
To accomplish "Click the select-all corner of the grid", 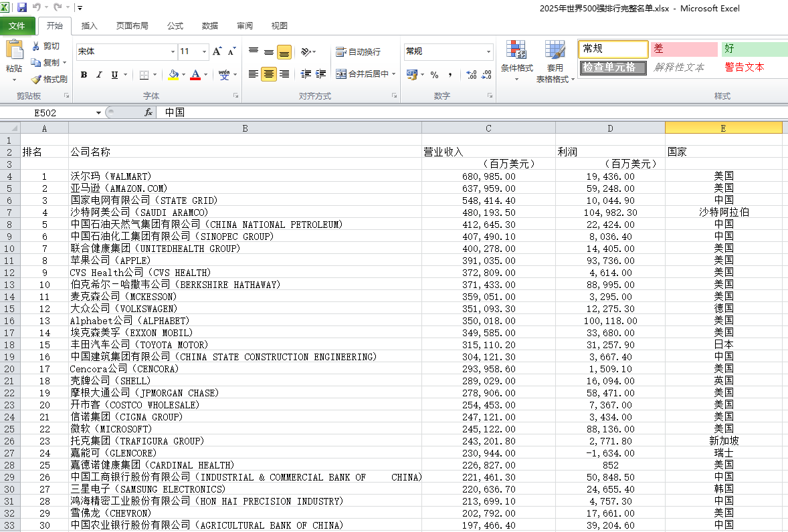I will [x=9, y=128].
